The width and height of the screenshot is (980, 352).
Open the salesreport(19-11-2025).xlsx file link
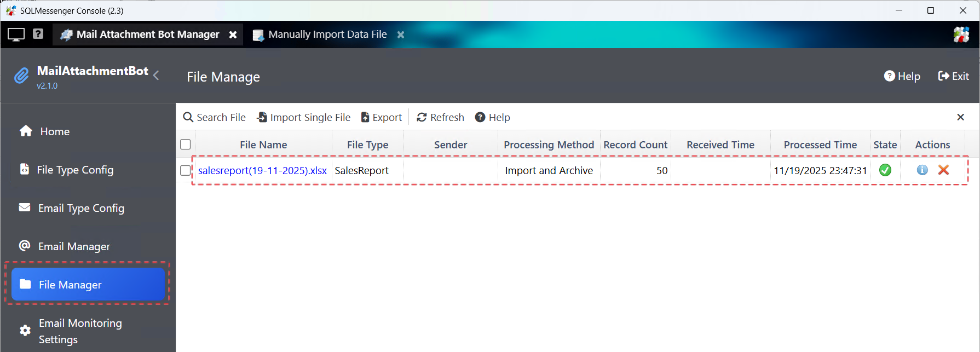[262, 170]
